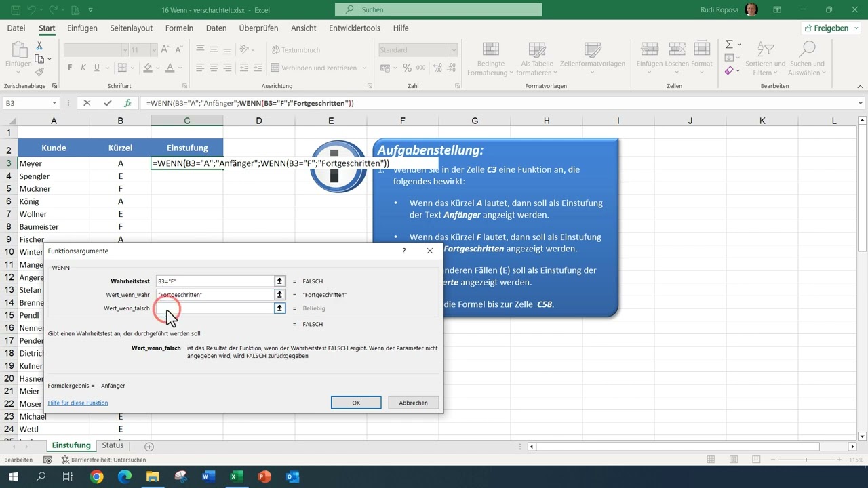Open Outlook from the Windows taskbar
Screen dimensions: 868x488
point(293,476)
